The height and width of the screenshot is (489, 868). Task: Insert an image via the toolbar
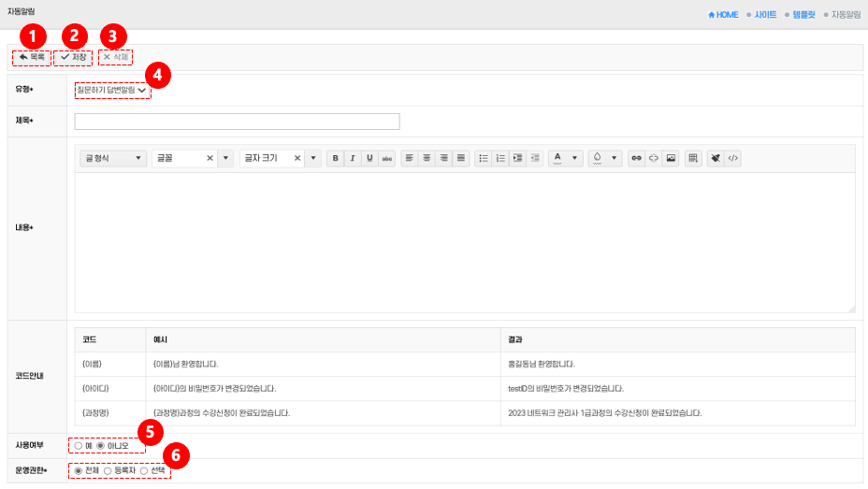coord(671,159)
